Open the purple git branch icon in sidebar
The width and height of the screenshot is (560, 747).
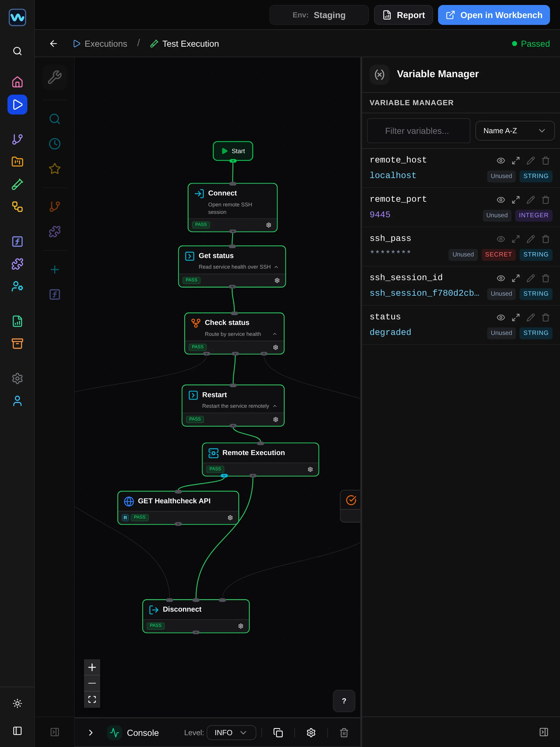click(17, 139)
